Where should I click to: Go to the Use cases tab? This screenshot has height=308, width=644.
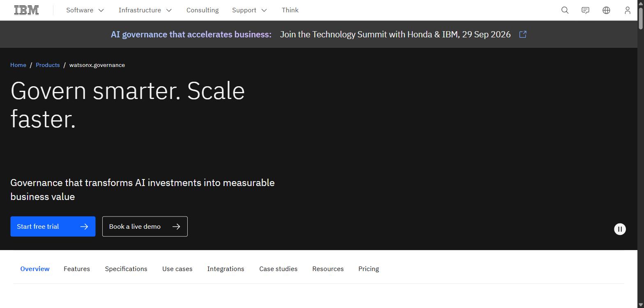click(177, 269)
